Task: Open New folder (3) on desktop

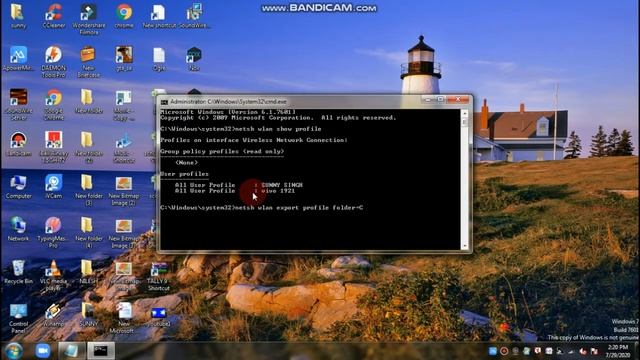Action: tap(88, 190)
